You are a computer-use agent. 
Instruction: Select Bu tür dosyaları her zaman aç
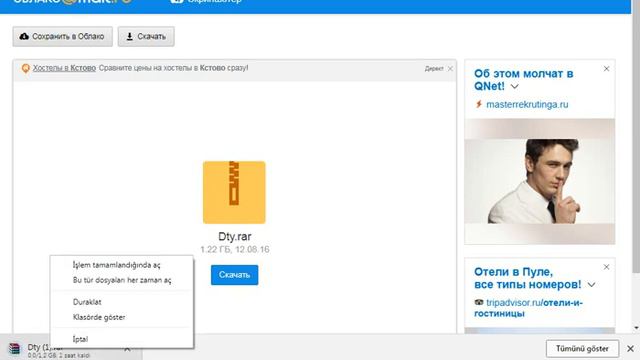click(122, 280)
